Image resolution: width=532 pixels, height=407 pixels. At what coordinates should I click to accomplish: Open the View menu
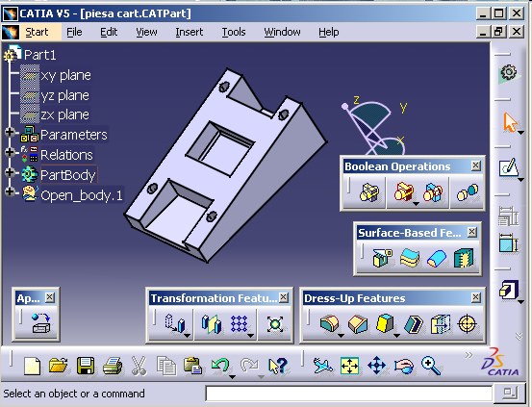[146, 32]
